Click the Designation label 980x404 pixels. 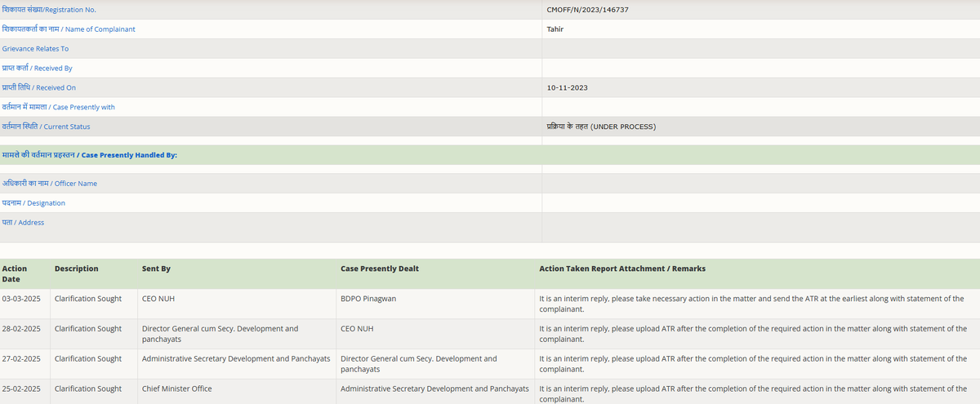(33, 203)
